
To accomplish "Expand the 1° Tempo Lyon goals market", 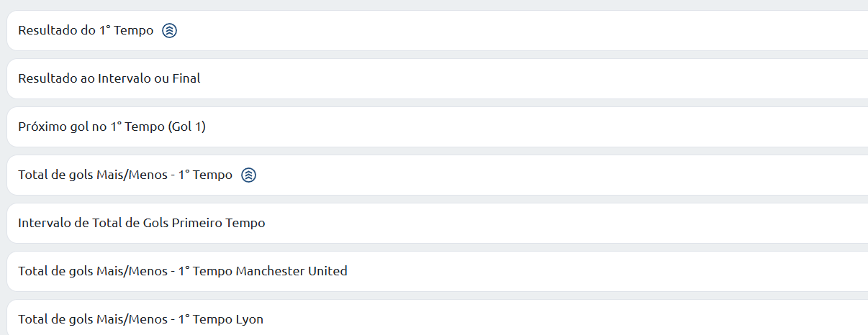I will tap(438, 318).
